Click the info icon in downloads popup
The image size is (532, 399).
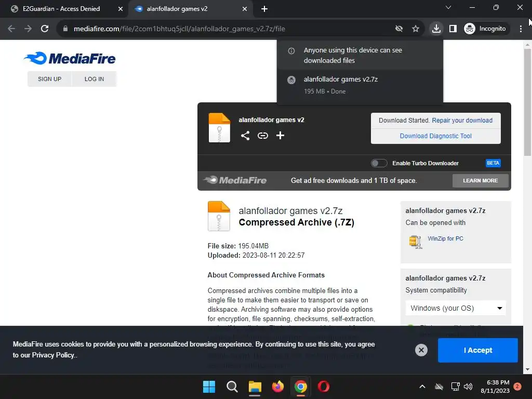(x=291, y=51)
